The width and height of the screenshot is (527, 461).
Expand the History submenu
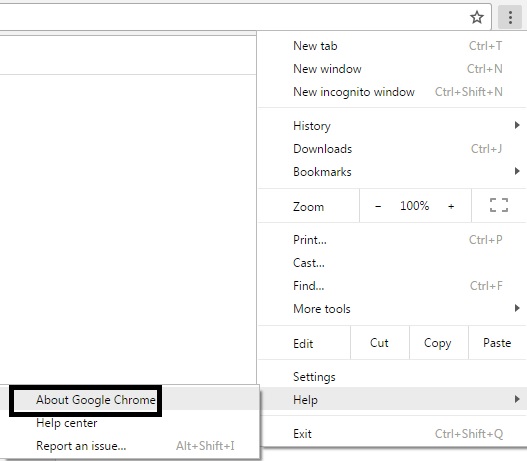[392, 126]
